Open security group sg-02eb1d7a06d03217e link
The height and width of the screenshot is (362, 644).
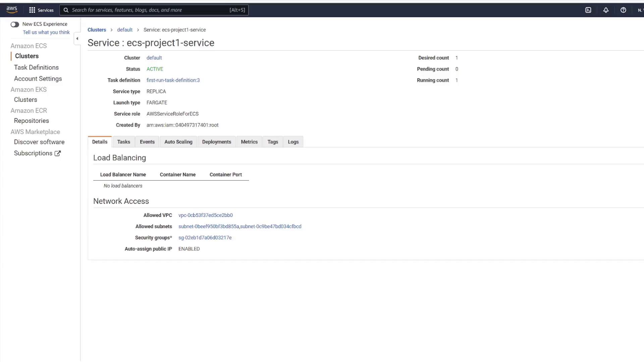[x=205, y=238]
